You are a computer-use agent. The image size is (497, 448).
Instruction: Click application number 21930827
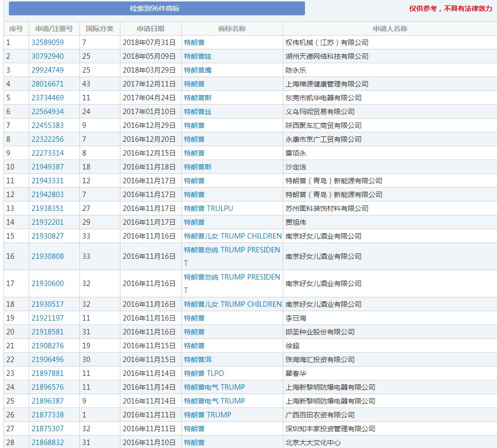[47, 236]
